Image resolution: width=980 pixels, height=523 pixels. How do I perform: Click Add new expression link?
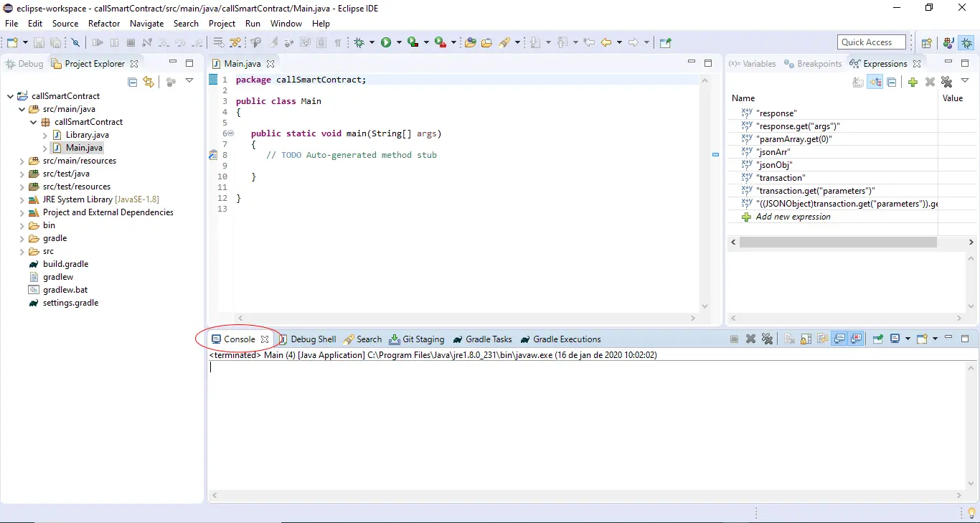coord(793,217)
